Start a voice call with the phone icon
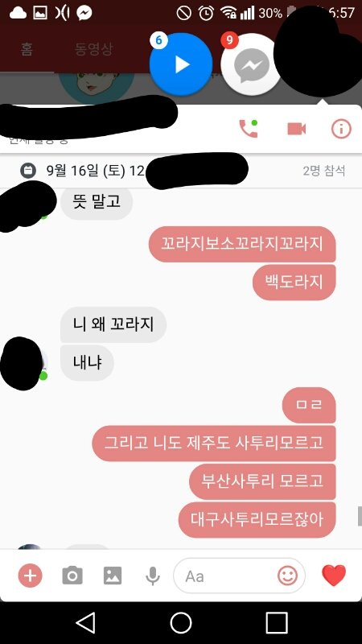The width and height of the screenshot is (362, 644). [249, 129]
